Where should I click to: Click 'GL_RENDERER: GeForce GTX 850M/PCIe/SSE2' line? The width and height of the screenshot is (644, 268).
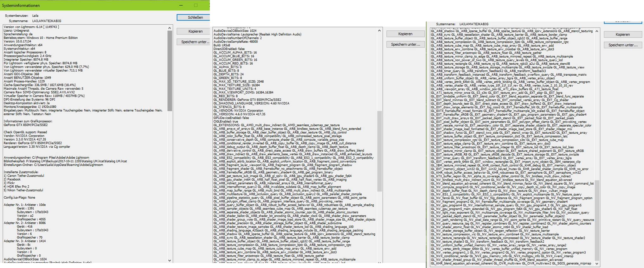pos(247,100)
